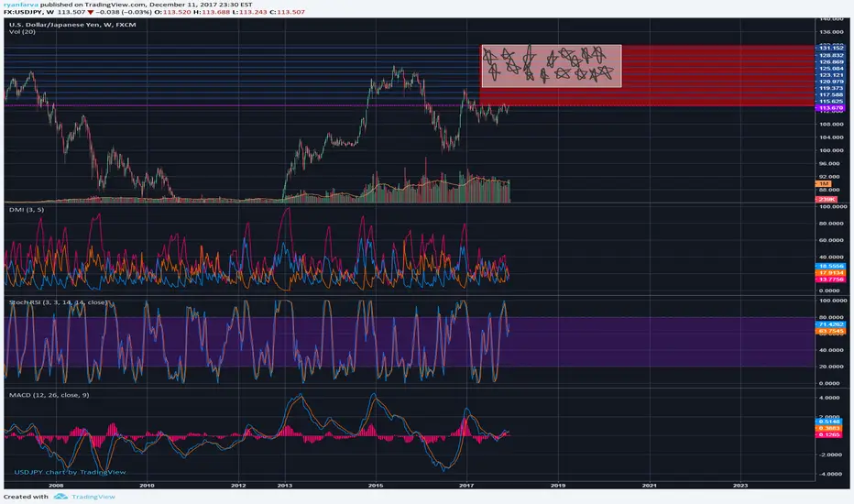Screen dimensions: 854x504
Task: Click the 136.000 price axis label
Action: point(831,31)
